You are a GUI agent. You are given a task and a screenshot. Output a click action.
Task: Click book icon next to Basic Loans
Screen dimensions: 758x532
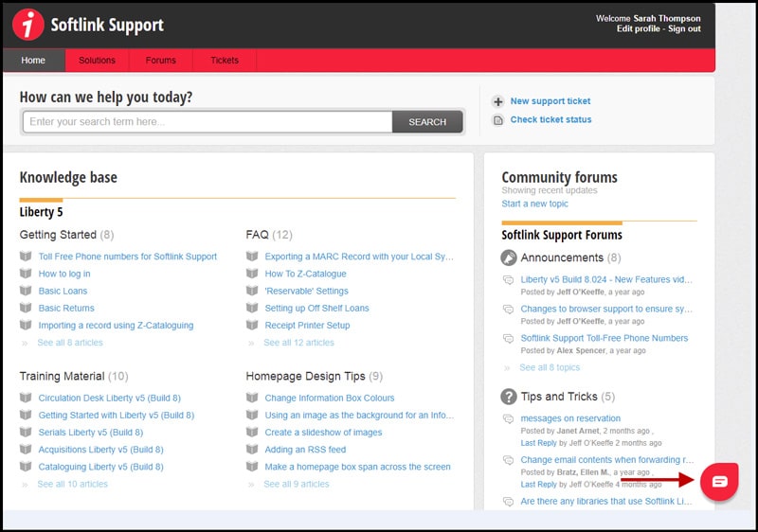[x=26, y=291]
